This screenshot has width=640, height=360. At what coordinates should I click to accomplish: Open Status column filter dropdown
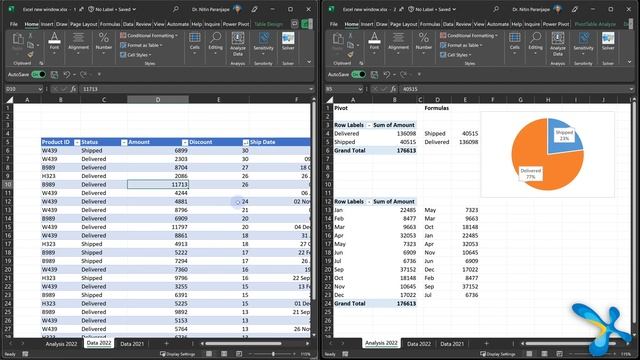click(124, 142)
